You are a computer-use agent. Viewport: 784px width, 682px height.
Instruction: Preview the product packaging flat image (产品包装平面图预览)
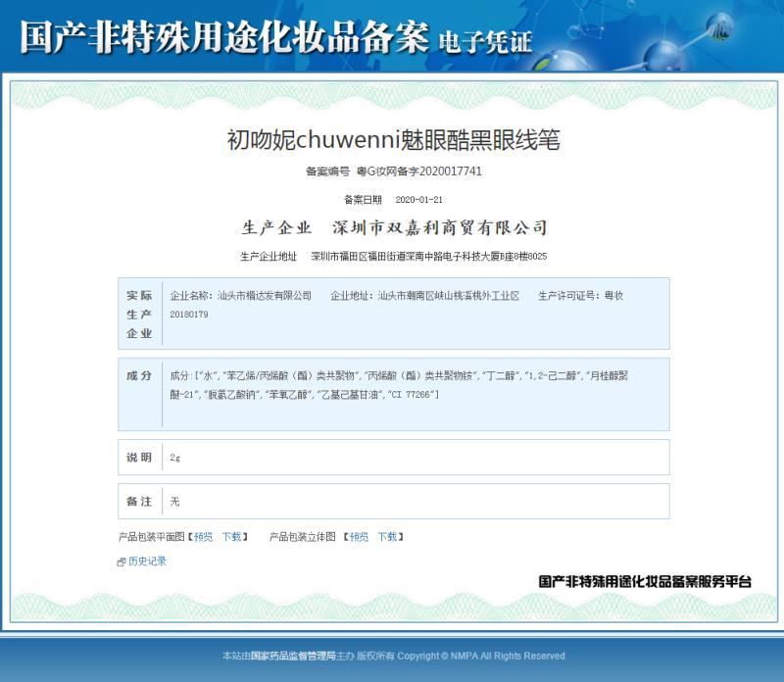pyautogui.click(x=204, y=537)
